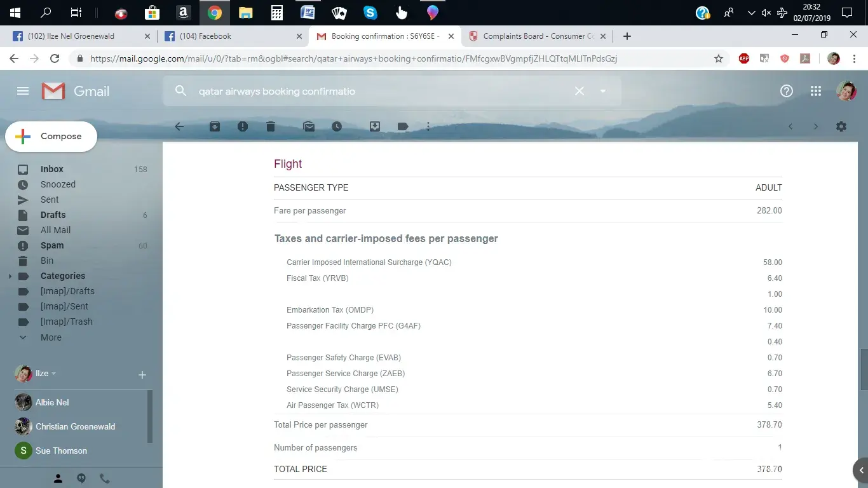Open Skype from the taskbar

(x=370, y=12)
